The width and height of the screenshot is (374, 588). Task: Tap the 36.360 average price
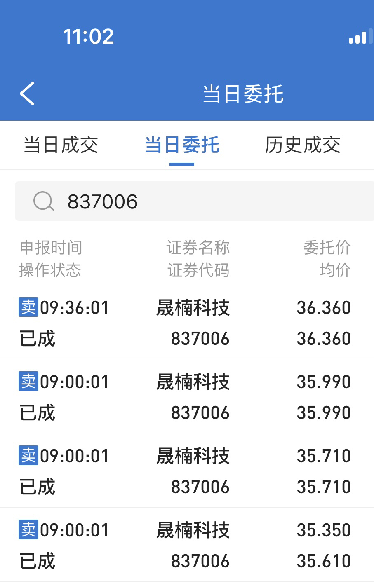click(324, 339)
